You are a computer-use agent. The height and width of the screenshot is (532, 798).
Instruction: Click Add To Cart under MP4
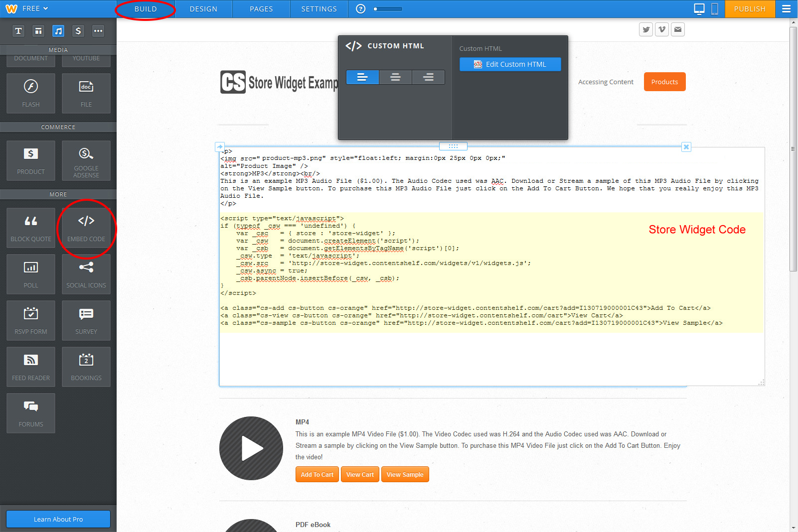click(x=317, y=474)
